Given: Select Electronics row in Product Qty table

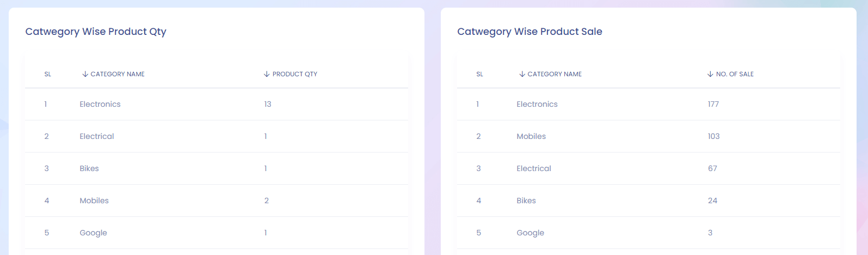Looking at the screenshot, I should click(x=100, y=104).
